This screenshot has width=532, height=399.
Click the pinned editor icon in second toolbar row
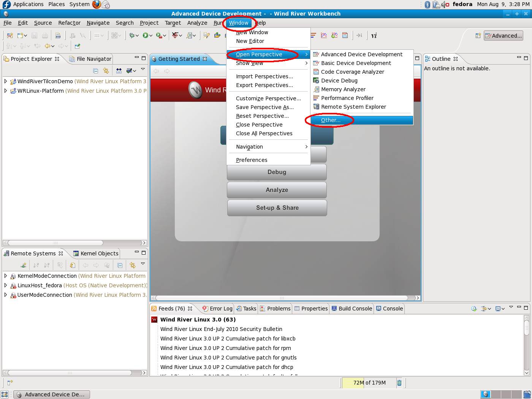coord(77,46)
